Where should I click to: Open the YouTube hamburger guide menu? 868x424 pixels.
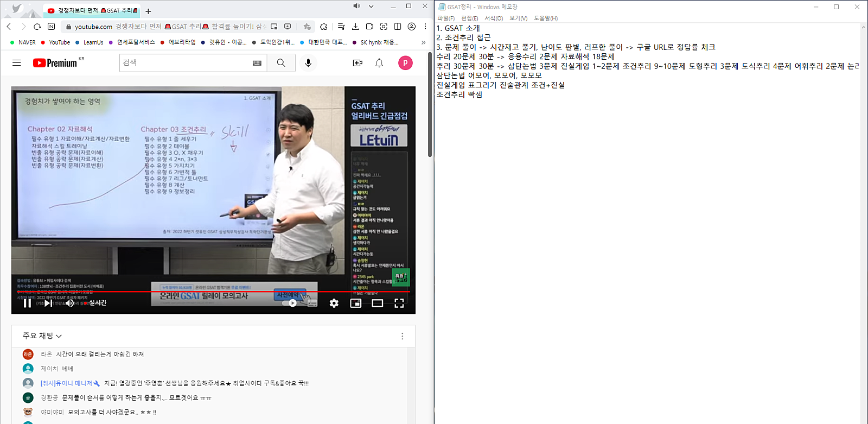(17, 63)
